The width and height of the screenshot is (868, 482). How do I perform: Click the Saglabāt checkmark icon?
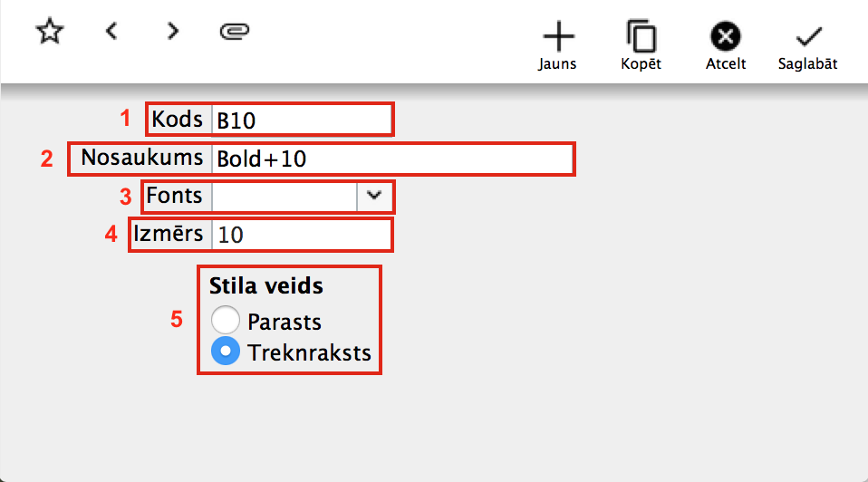point(807,37)
